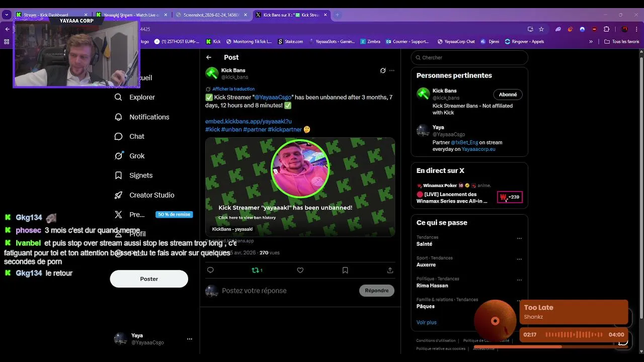
Task: Click the 270 vues view count
Action: pyautogui.click(x=269, y=253)
